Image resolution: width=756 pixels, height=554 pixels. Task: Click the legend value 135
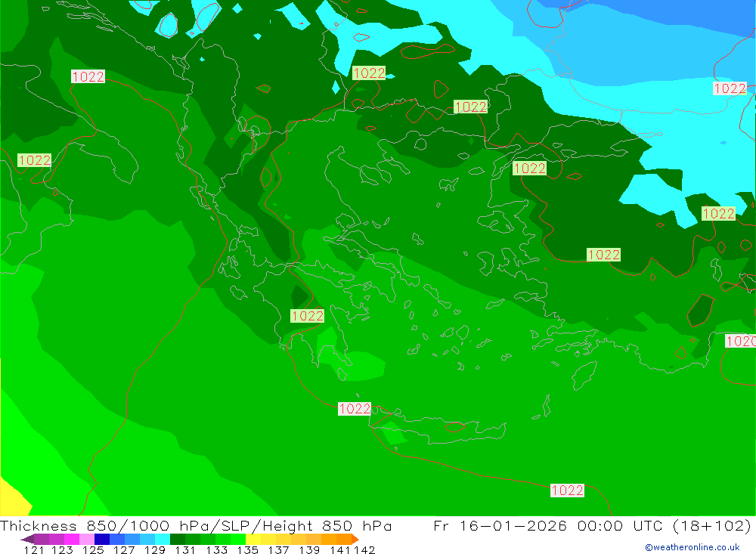point(247,549)
